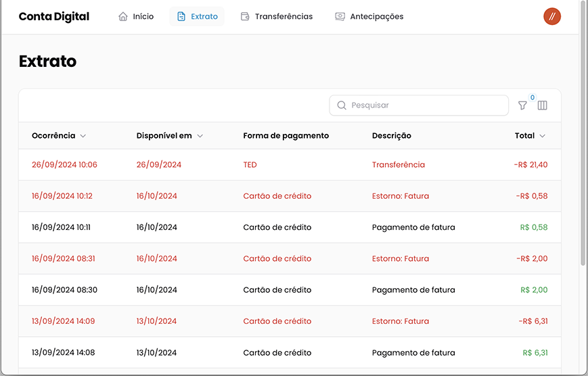Screen dimensions: 588x376
Task: Sort by Ocorrência column chevron
Action: [83, 136]
